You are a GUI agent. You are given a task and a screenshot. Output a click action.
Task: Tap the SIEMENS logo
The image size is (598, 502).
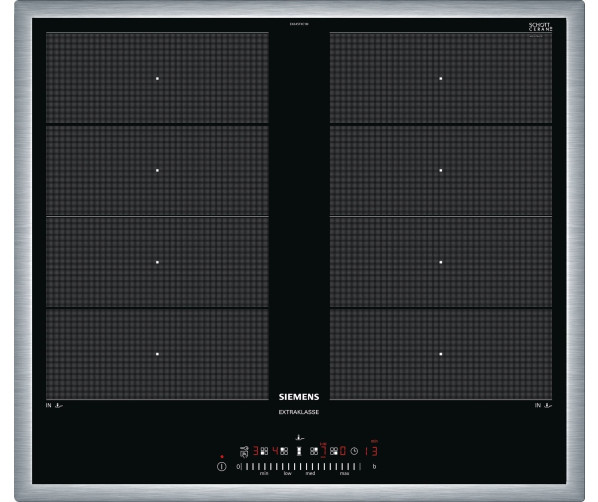(299, 397)
